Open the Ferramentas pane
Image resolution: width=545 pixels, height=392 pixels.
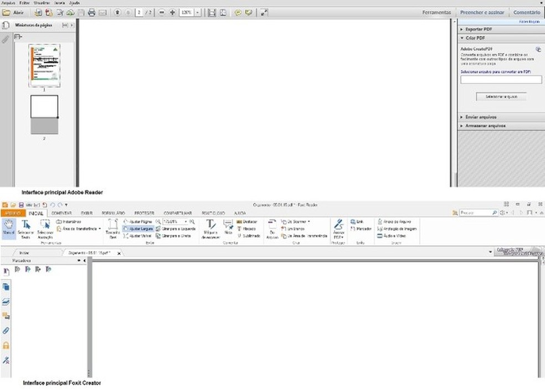(436, 12)
